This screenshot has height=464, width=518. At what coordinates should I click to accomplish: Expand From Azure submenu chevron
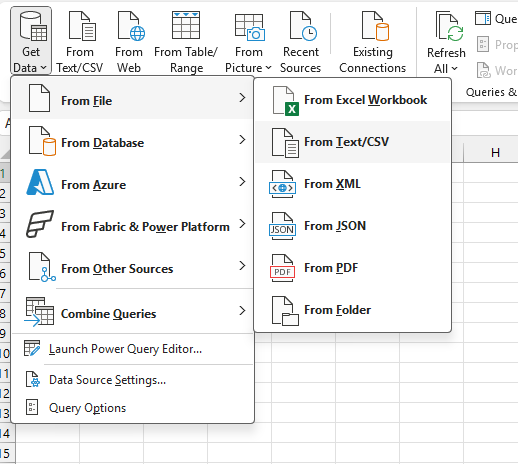(242, 182)
